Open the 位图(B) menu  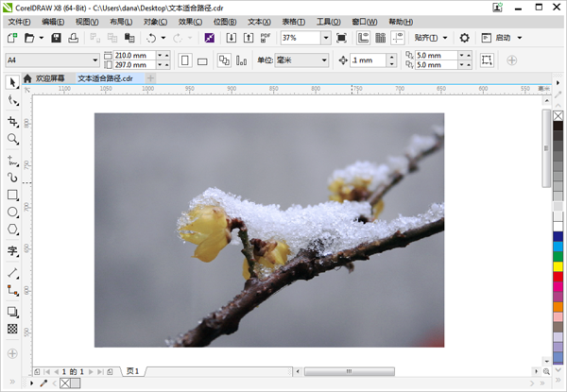[225, 22]
